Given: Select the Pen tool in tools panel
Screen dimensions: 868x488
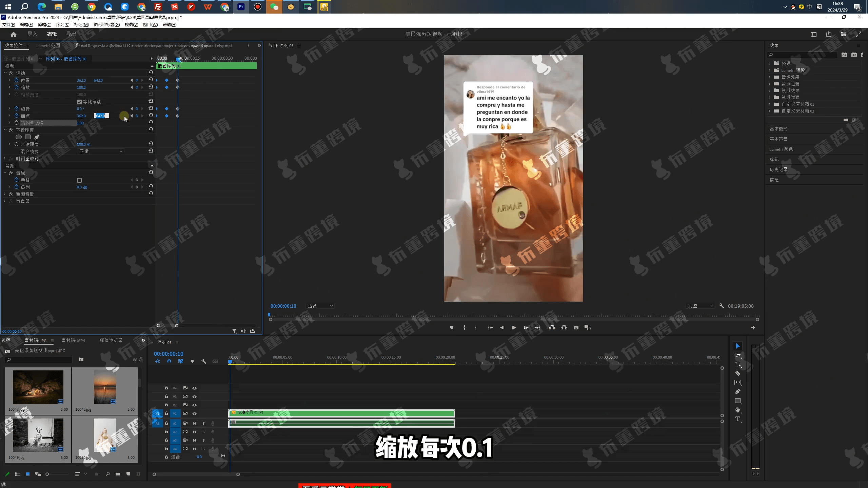Looking at the screenshot, I should tap(737, 391).
